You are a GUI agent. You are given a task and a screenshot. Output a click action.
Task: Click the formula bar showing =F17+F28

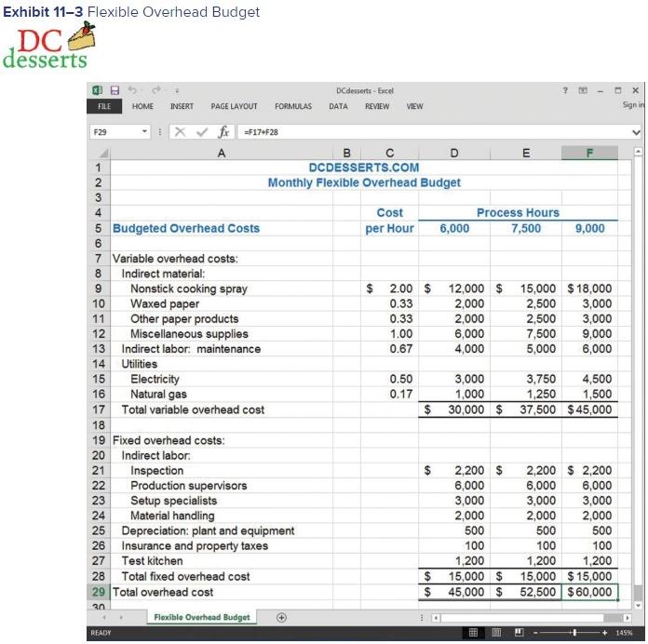click(x=433, y=132)
